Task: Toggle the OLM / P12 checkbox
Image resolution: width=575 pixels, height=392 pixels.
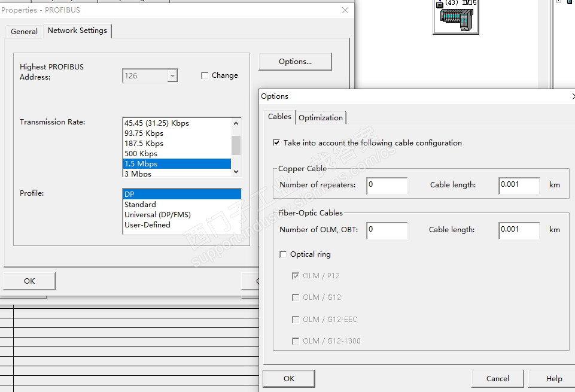Action: coord(295,276)
